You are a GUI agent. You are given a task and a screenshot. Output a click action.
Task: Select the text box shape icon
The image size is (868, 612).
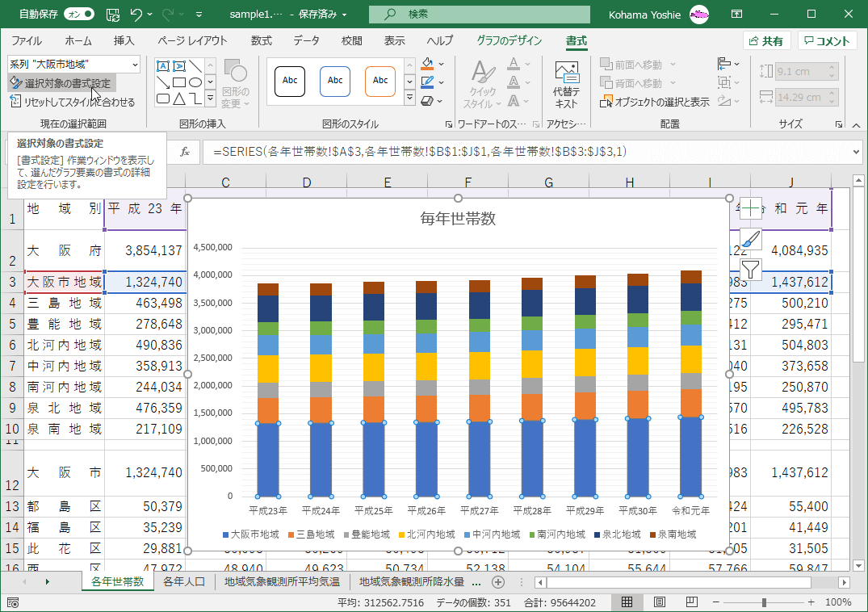tap(163, 66)
